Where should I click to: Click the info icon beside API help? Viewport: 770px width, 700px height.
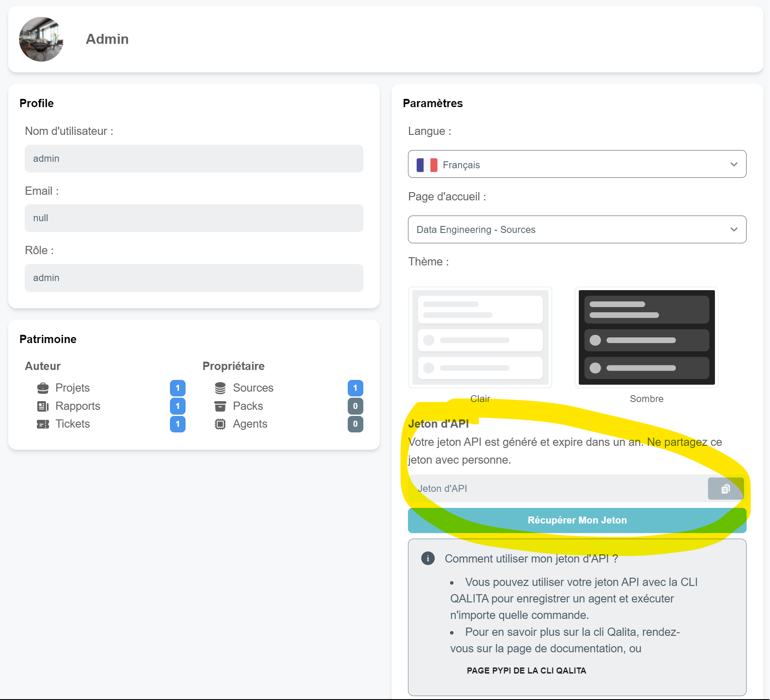click(x=428, y=558)
